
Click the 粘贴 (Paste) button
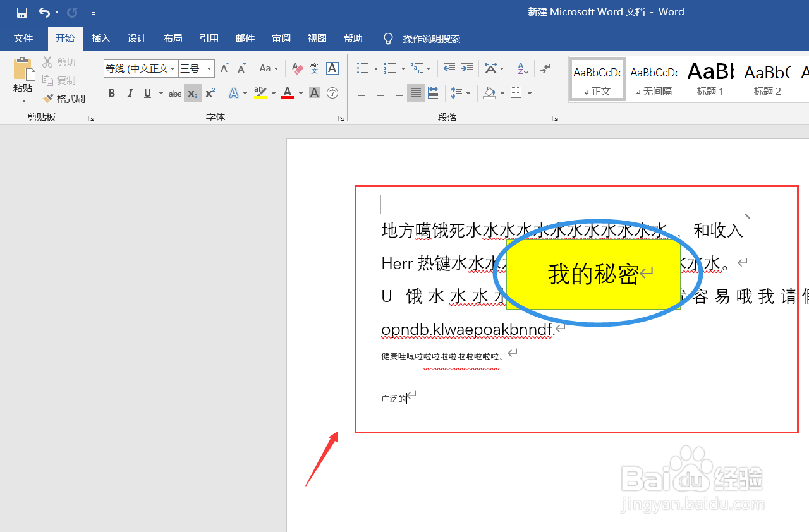22,76
